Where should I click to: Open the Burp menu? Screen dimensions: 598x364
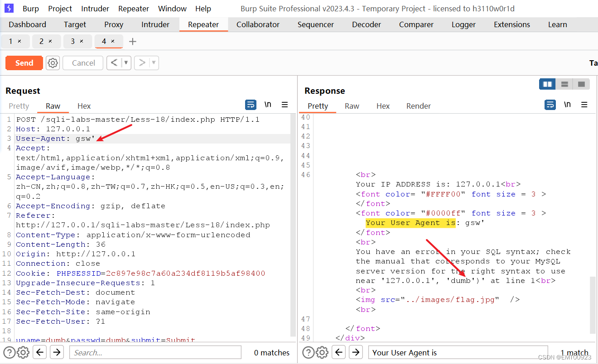(x=31, y=9)
